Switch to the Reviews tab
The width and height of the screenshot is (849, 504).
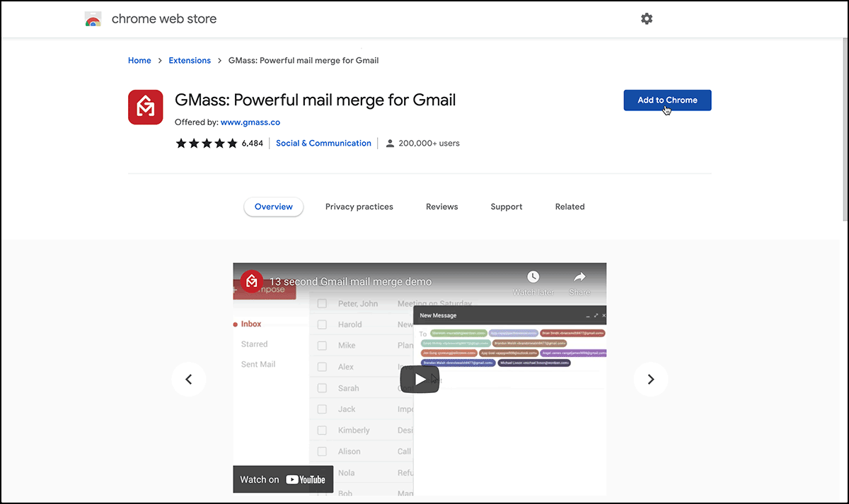point(441,206)
